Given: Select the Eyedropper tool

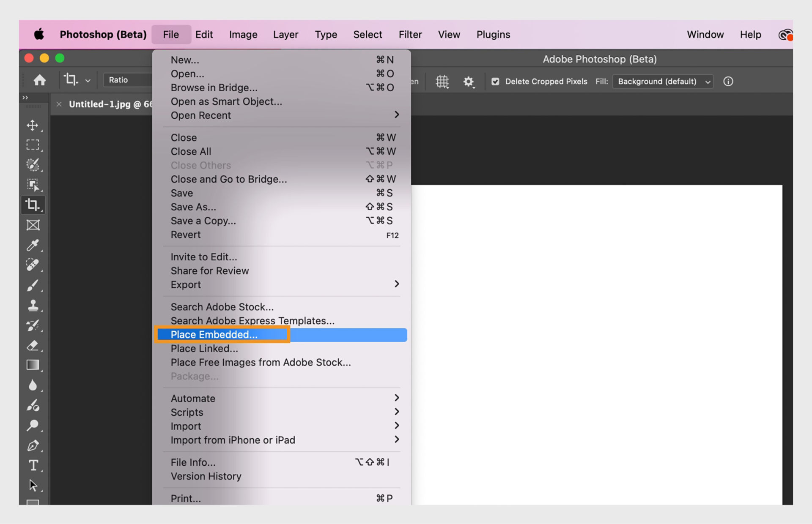Looking at the screenshot, I should (33, 245).
